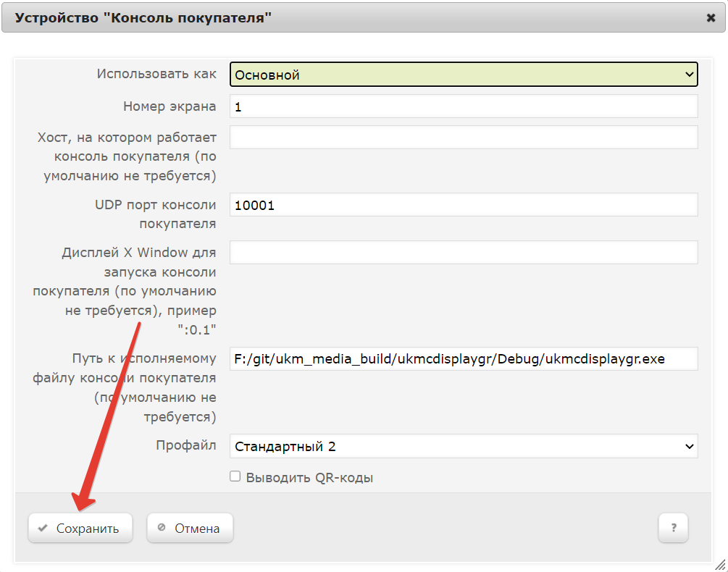
Task: Focus the Дисплей X Window input field
Action: [464, 253]
